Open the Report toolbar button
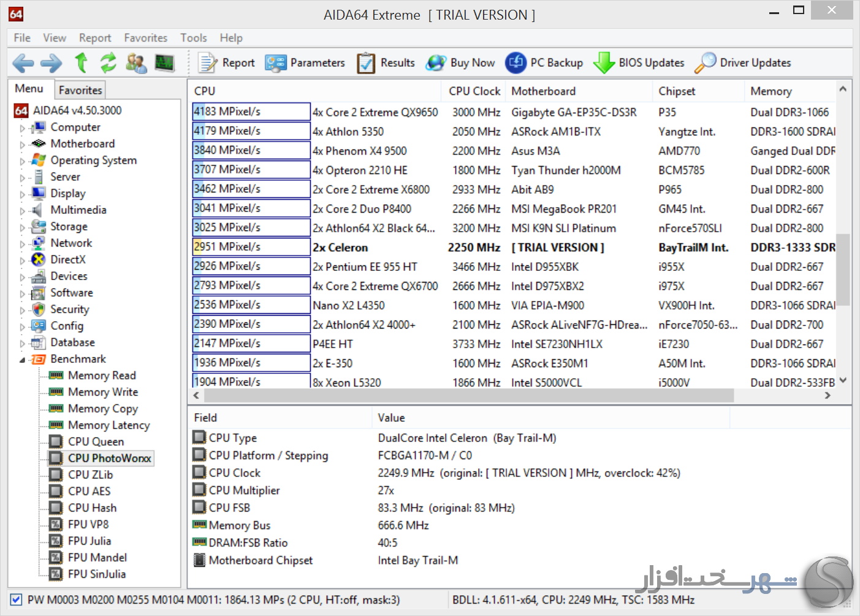Image resolution: width=860 pixels, height=616 pixels. (x=226, y=63)
